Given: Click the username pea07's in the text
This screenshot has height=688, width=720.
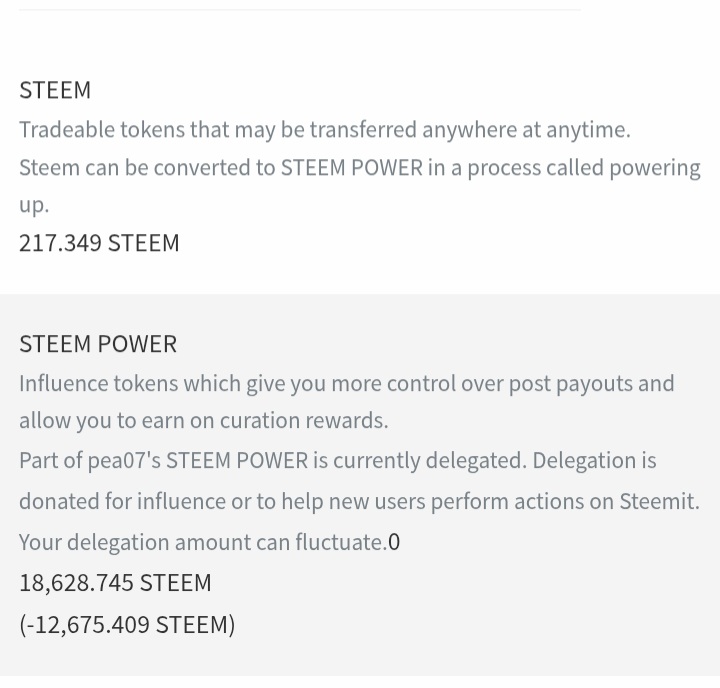Looking at the screenshot, I should 124,460.
